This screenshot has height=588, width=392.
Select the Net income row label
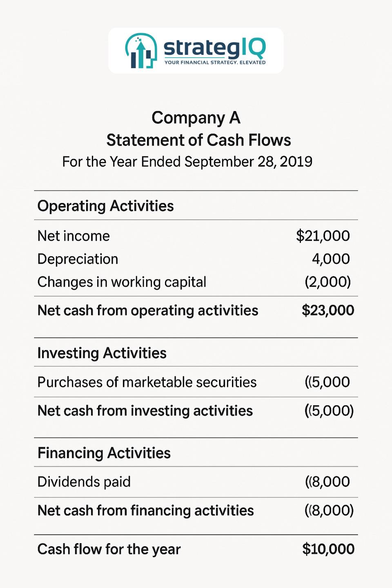pos(73,236)
